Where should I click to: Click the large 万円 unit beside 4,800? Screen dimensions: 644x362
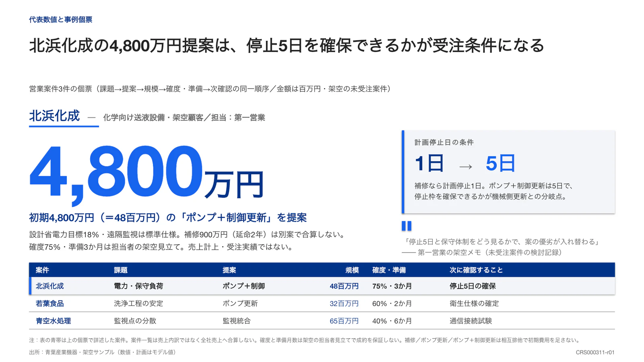234,185
